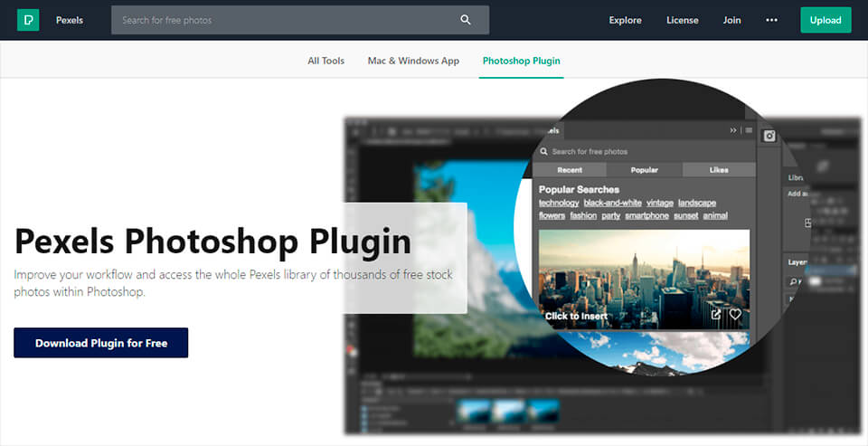The width and height of the screenshot is (868, 446).
Task: Click the animal search link
Action: 715,215
